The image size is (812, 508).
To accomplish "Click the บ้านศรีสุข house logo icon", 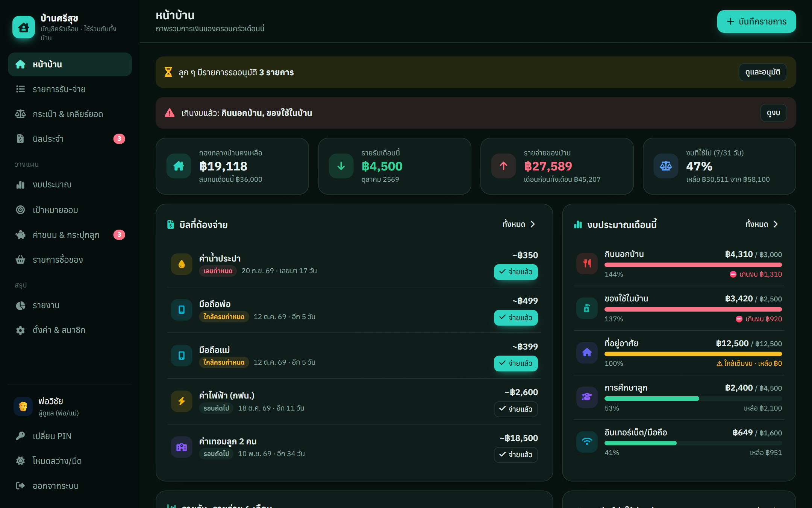I will click(24, 27).
